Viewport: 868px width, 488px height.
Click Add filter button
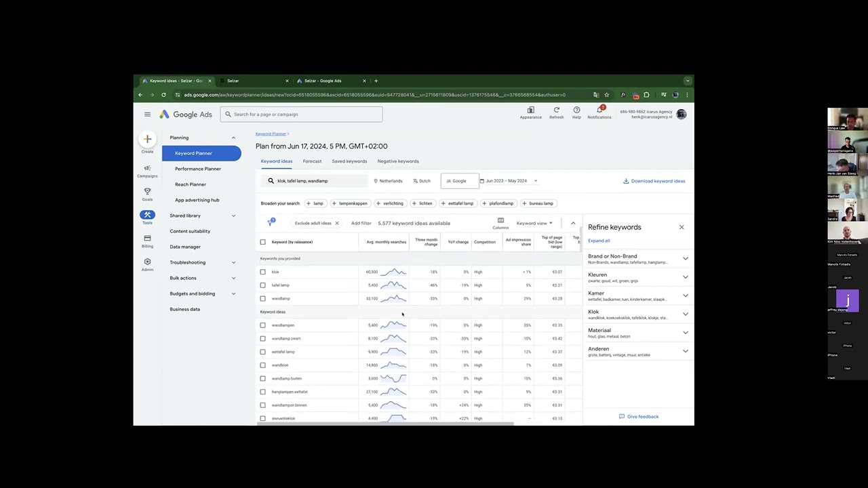coord(361,223)
